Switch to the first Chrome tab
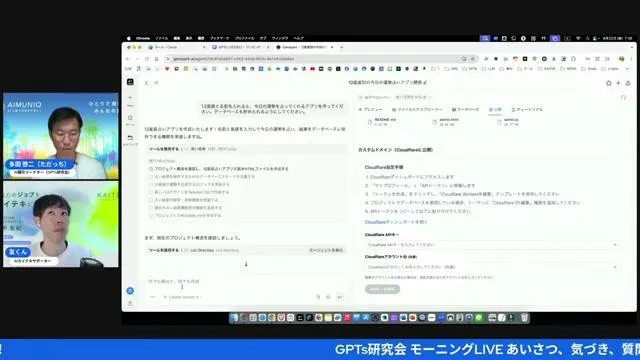640x360 pixels. pos(176,47)
